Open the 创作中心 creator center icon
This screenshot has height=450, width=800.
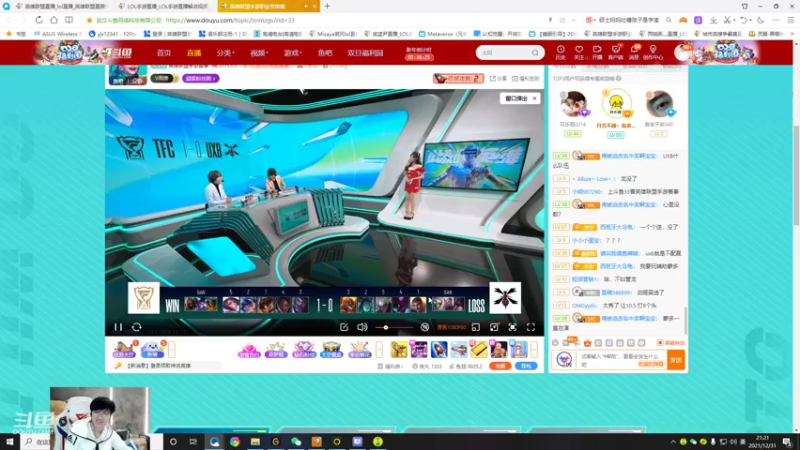click(653, 52)
